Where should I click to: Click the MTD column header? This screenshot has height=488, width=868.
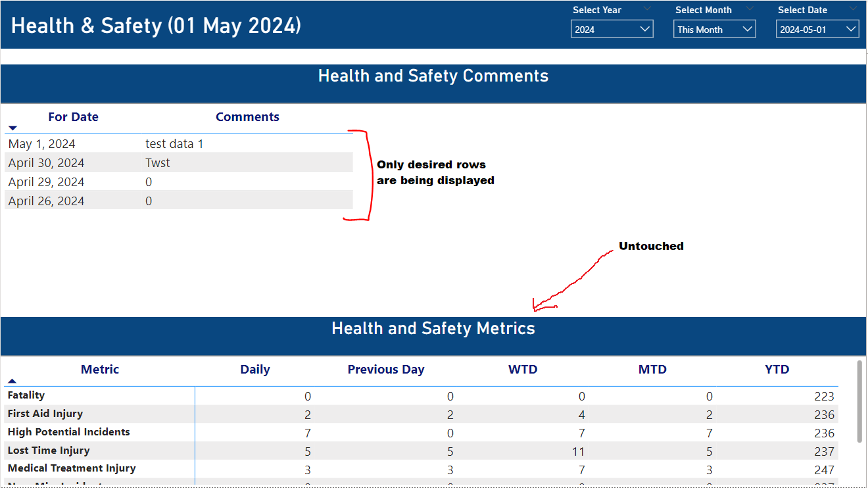point(652,370)
